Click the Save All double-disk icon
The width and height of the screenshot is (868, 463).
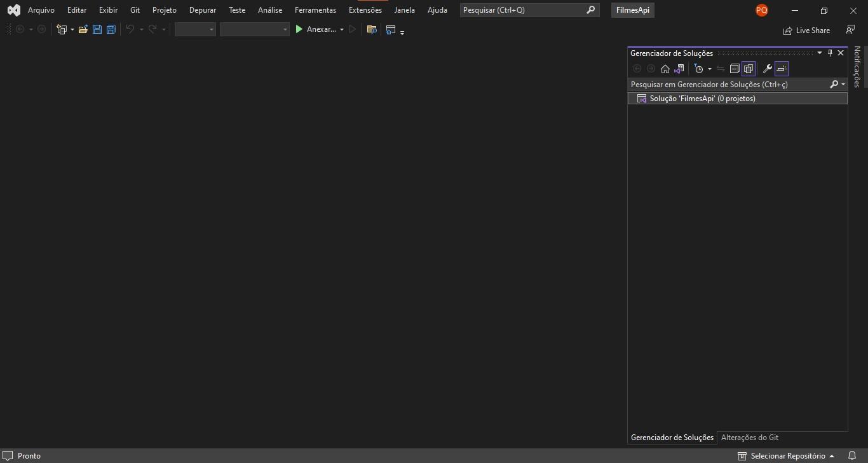tap(111, 29)
